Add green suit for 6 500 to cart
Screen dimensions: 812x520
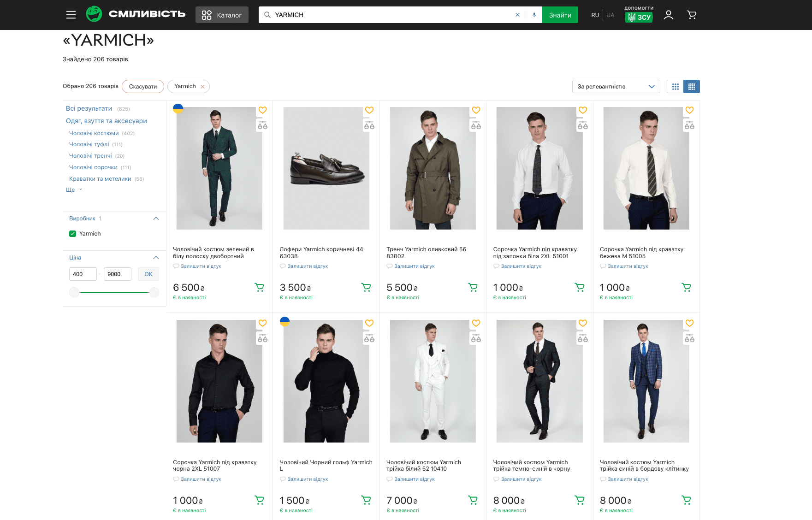pos(260,288)
